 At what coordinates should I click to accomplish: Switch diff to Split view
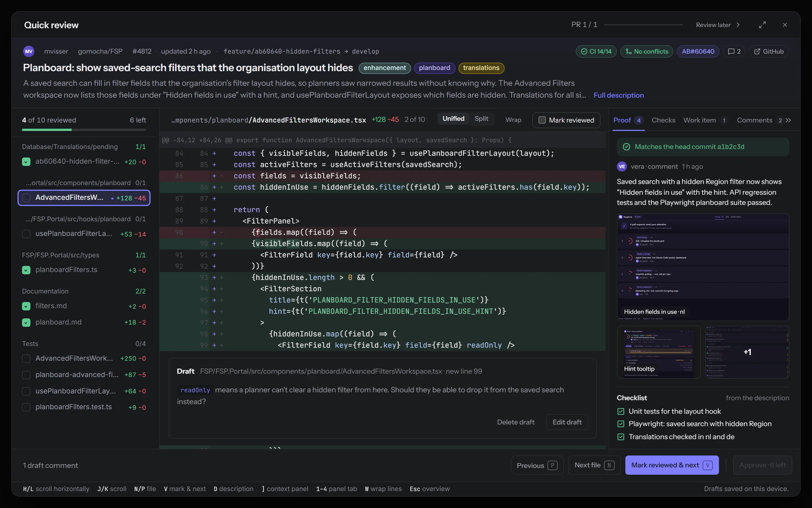coord(482,119)
